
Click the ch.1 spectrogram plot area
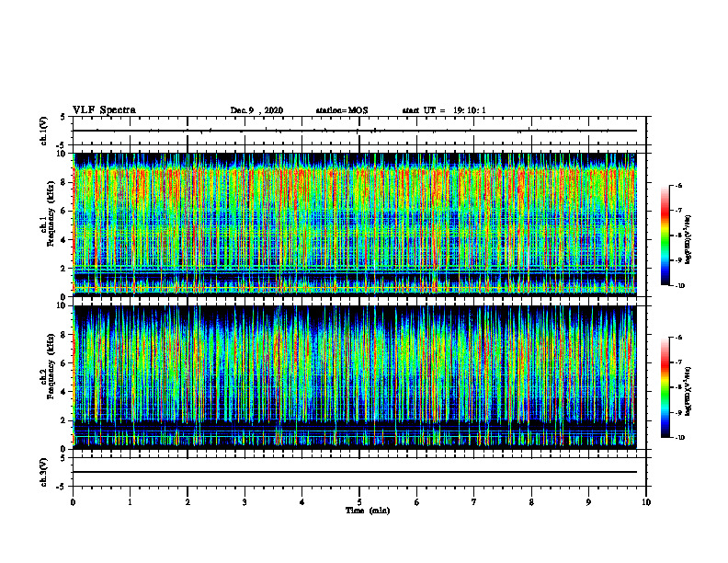point(355,224)
